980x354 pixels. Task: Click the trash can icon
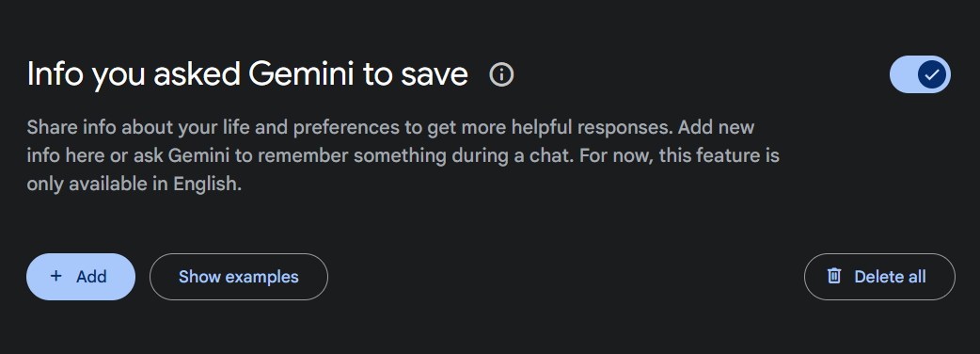pyautogui.click(x=833, y=276)
